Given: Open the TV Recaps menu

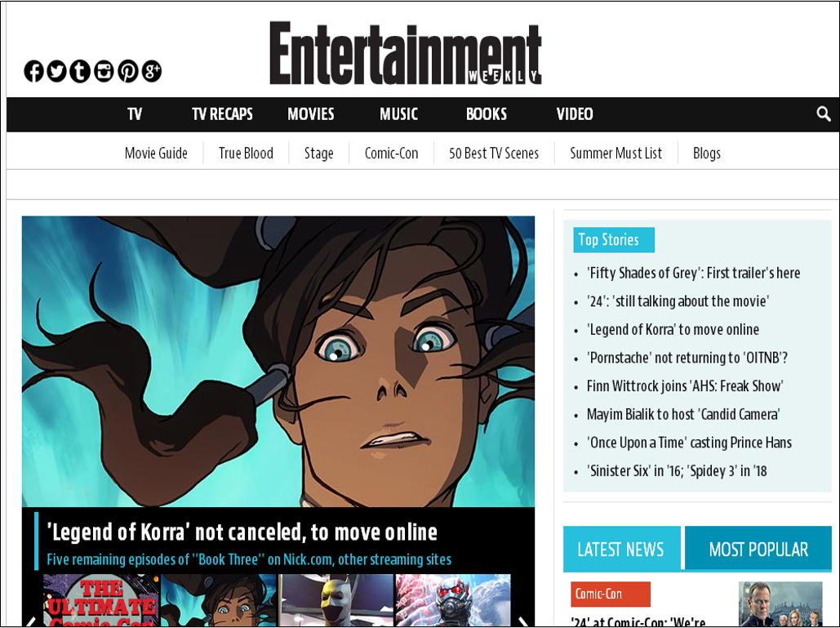Looking at the screenshot, I should (222, 114).
